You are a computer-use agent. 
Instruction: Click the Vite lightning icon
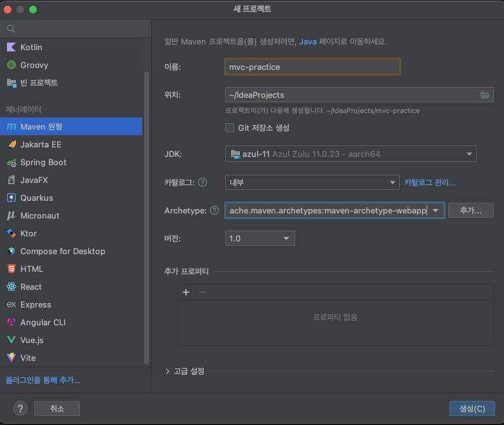(11, 358)
